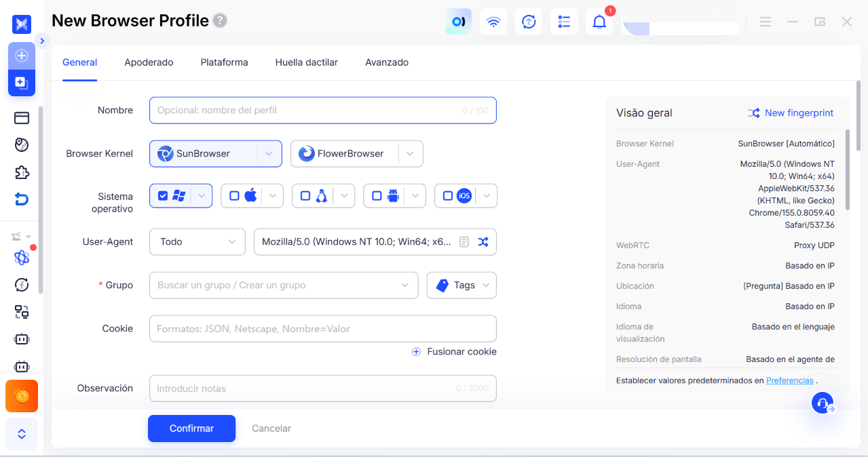
Task: Expand FlowerBrowser version dropdown arrow
Action: click(411, 153)
